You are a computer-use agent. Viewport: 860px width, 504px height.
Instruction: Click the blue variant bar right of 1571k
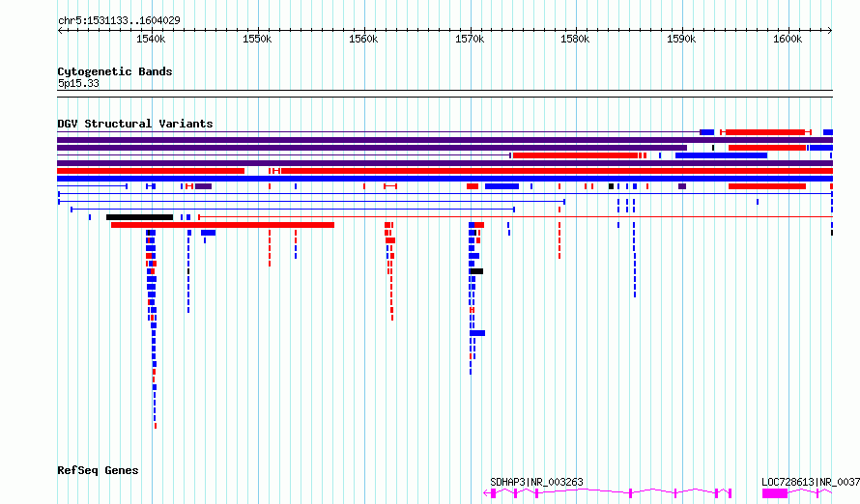click(x=502, y=186)
